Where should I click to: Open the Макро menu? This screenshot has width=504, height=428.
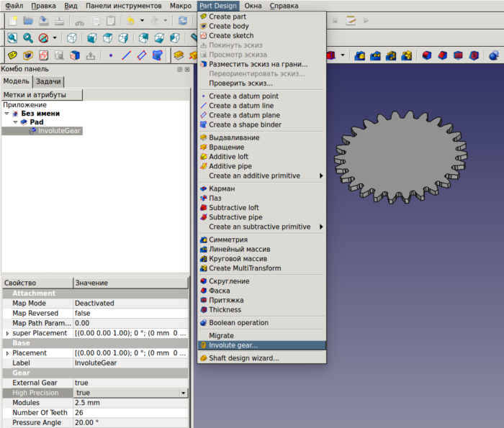pos(181,6)
